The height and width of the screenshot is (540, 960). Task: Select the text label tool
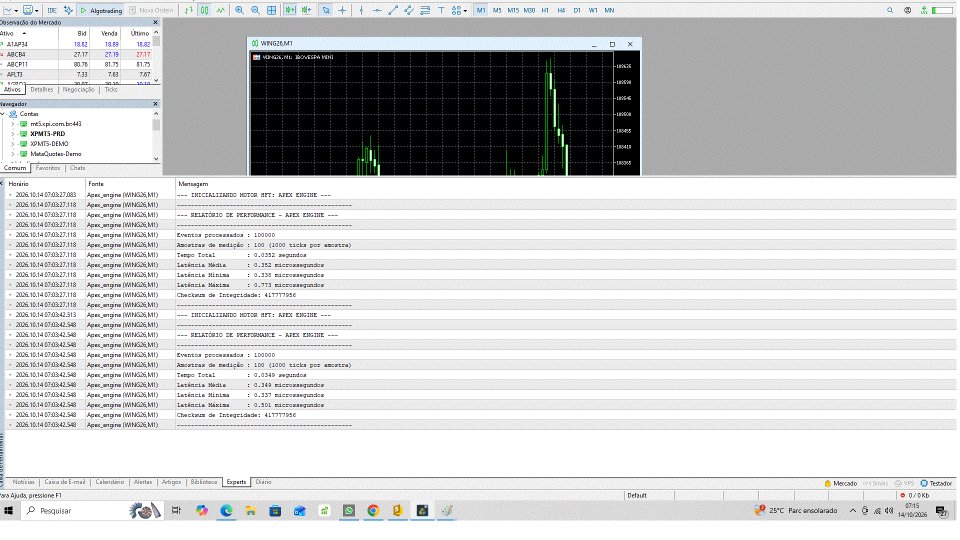[441, 10]
